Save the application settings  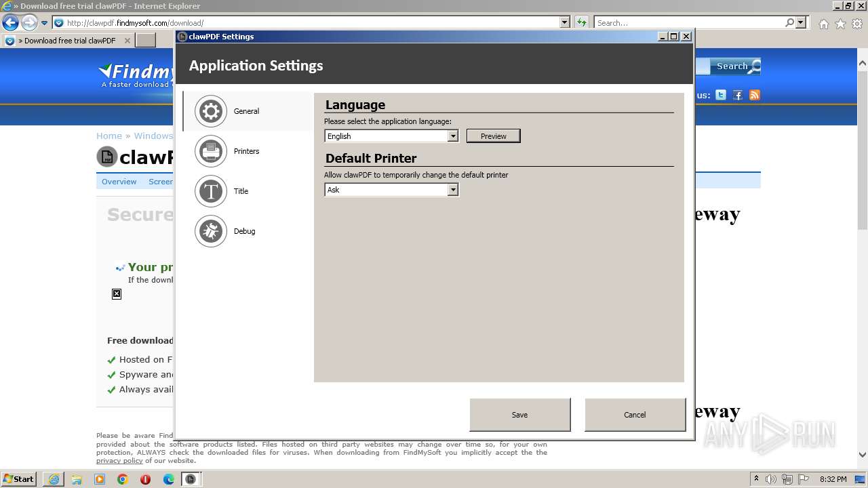(x=519, y=415)
